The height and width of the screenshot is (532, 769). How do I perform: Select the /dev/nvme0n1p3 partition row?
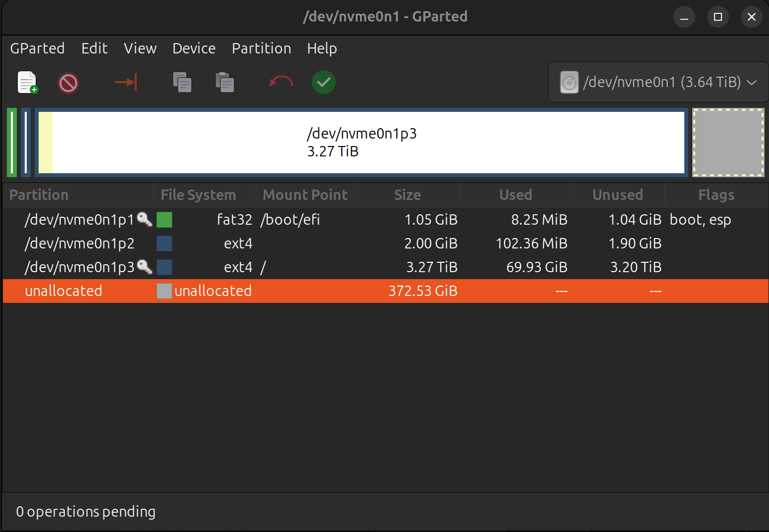point(385,267)
